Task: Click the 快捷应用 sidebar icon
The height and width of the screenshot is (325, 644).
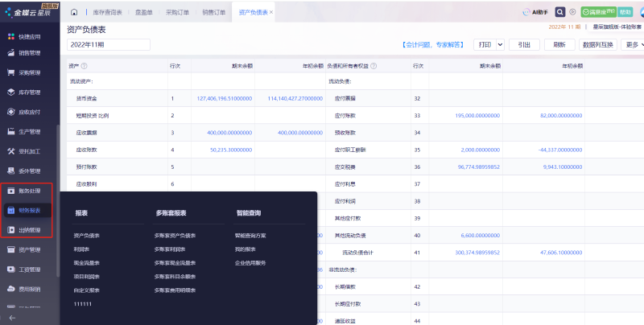Action: click(11, 36)
